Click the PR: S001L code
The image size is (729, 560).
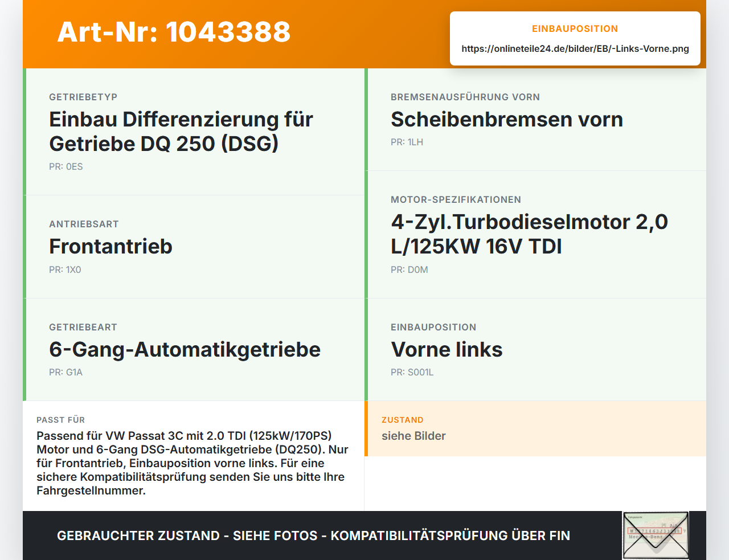click(412, 373)
